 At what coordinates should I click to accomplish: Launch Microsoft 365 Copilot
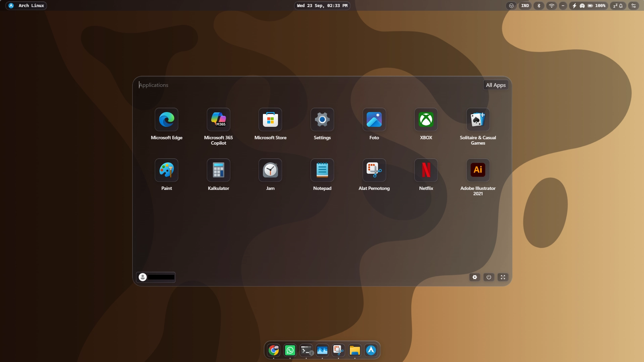click(x=219, y=119)
